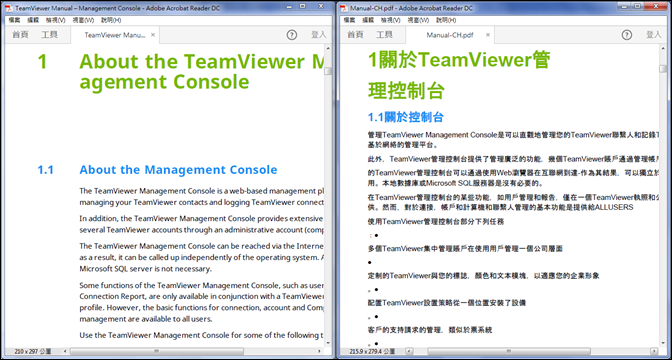672x360 pixels.
Task: Click 登入 in the Manual-CH.pdf window
Action: [x=654, y=35]
